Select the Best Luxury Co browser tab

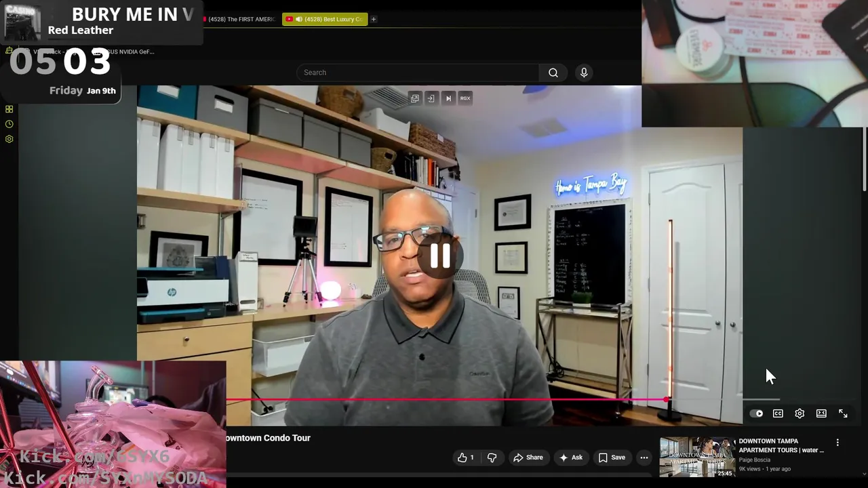coord(325,19)
